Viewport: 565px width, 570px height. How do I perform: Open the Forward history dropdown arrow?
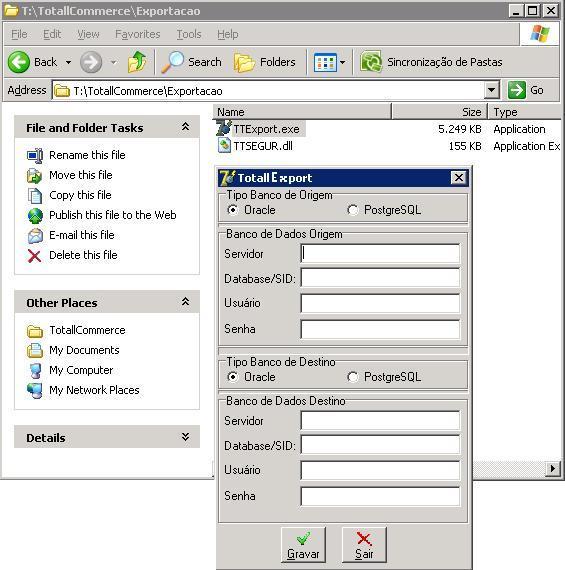click(x=114, y=63)
